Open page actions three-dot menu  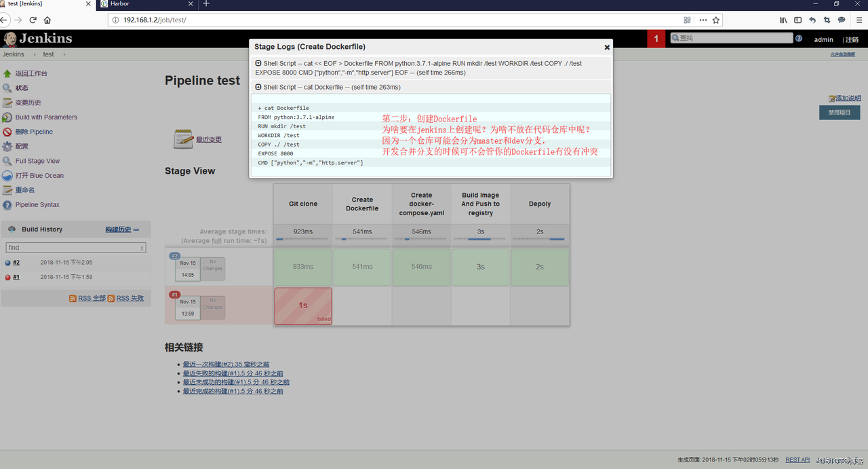pyautogui.click(x=703, y=20)
